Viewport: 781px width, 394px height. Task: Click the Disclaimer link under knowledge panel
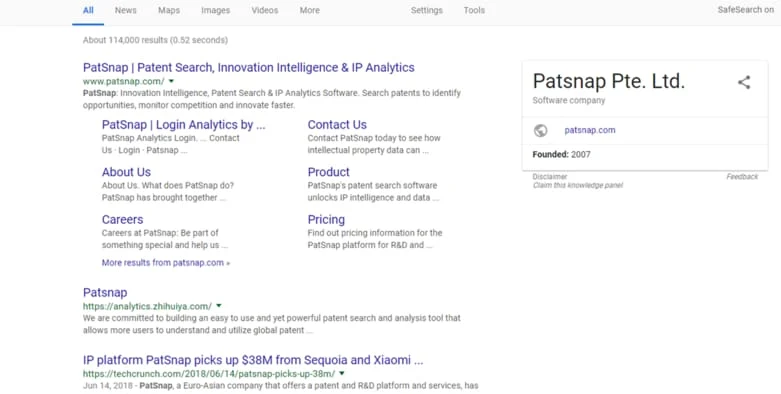[550, 176]
